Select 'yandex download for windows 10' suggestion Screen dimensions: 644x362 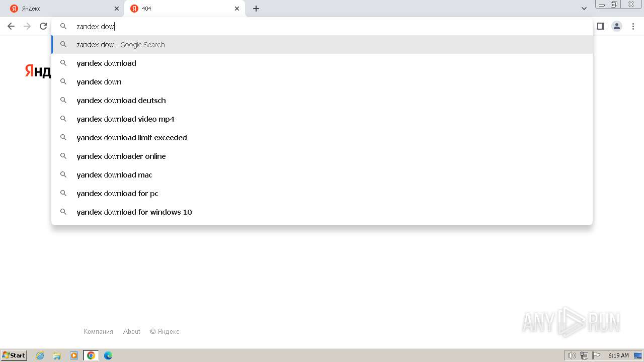pyautogui.click(x=322, y=212)
